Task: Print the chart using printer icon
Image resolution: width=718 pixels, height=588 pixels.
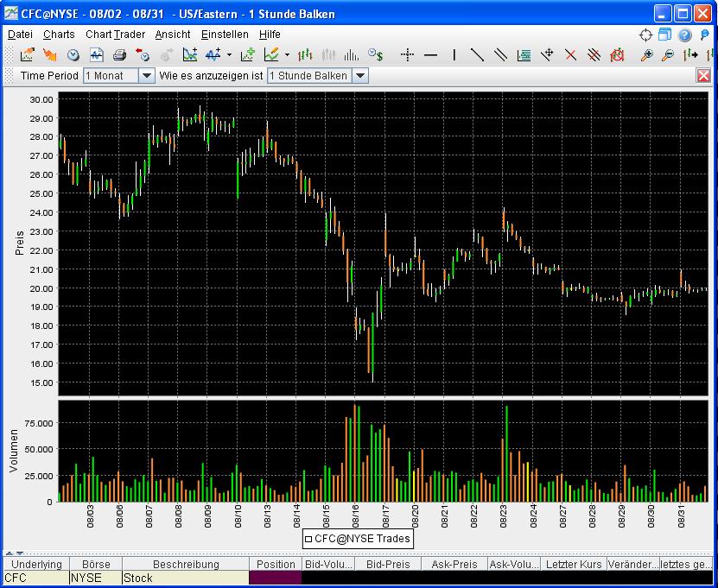Action: pos(119,55)
